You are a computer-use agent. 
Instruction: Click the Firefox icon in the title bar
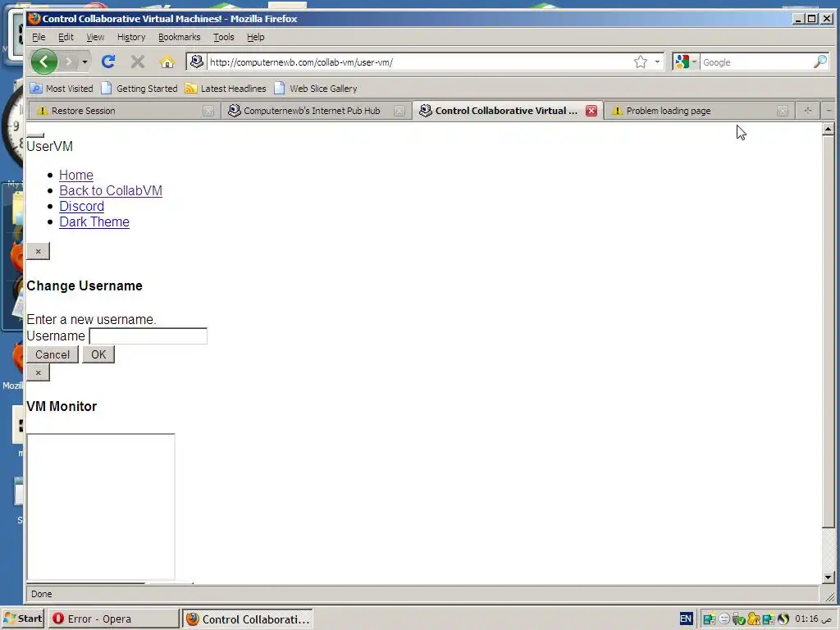(x=34, y=19)
